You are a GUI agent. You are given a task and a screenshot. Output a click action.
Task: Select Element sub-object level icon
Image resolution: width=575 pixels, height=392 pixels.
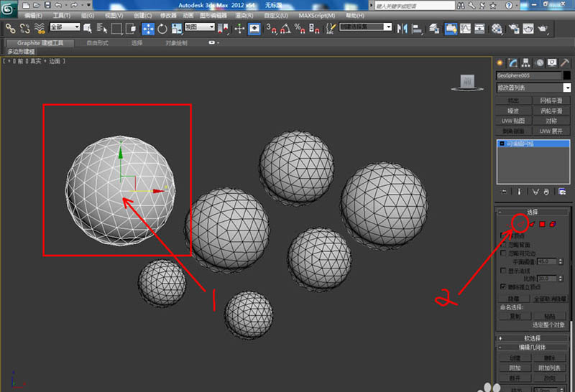[x=552, y=224]
